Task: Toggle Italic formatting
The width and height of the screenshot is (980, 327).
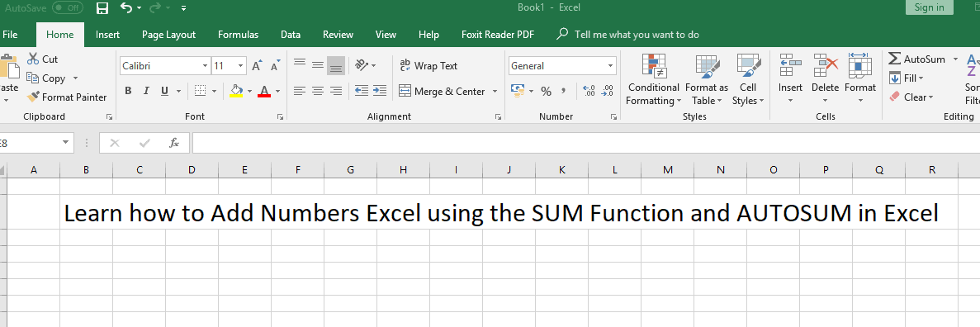Action: pyautogui.click(x=146, y=91)
